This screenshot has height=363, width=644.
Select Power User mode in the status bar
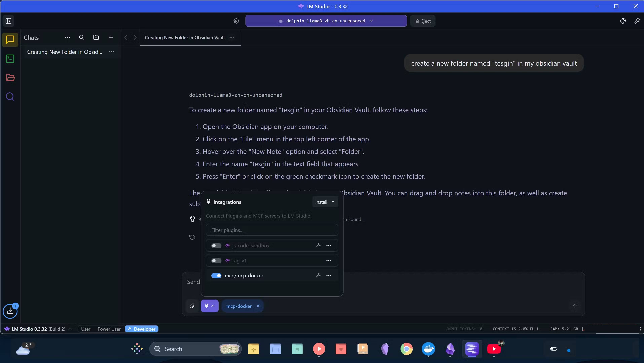click(109, 329)
